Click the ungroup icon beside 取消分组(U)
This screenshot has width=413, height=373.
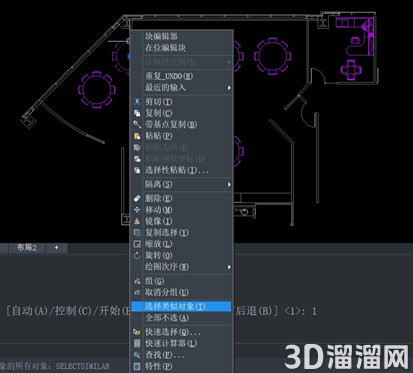137,293
